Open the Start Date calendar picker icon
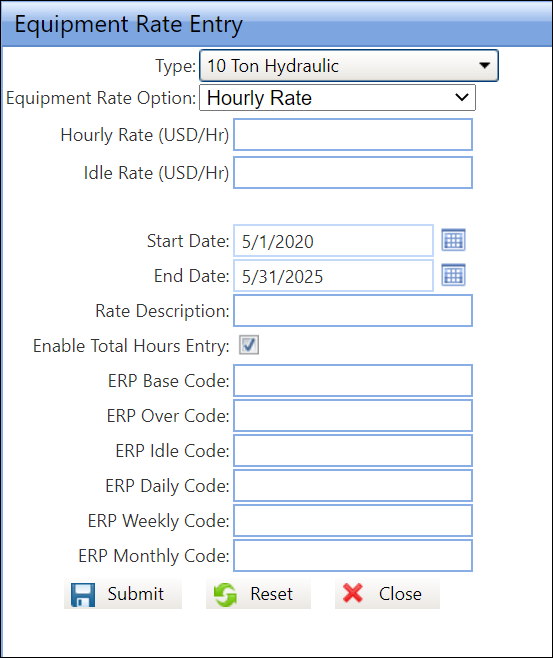The width and height of the screenshot is (553, 658). pyautogui.click(x=453, y=240)
